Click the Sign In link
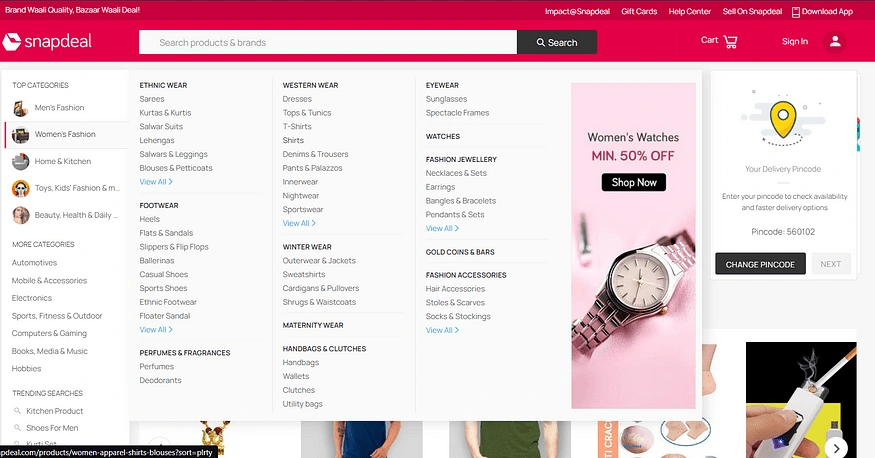This screenshot has height=458, width=875. pyautogui.click(x=795, y=41)
